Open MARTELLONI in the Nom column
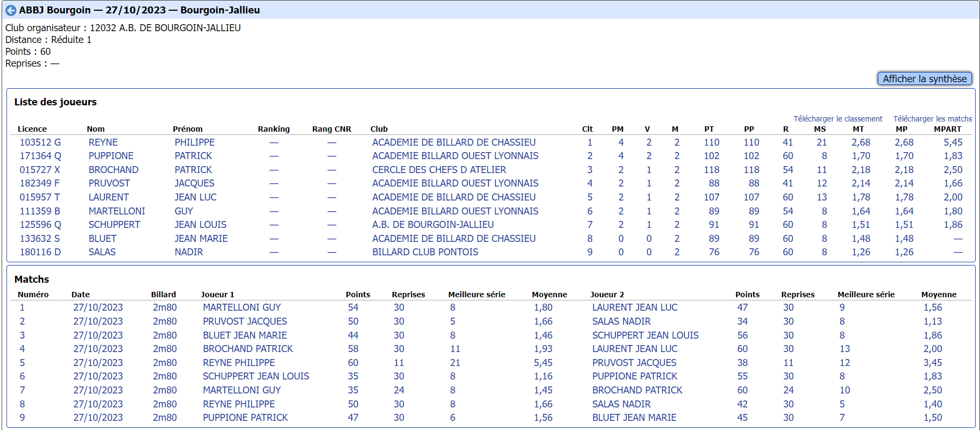The height and width of the screenshot is (430, 980). point(117,211)
